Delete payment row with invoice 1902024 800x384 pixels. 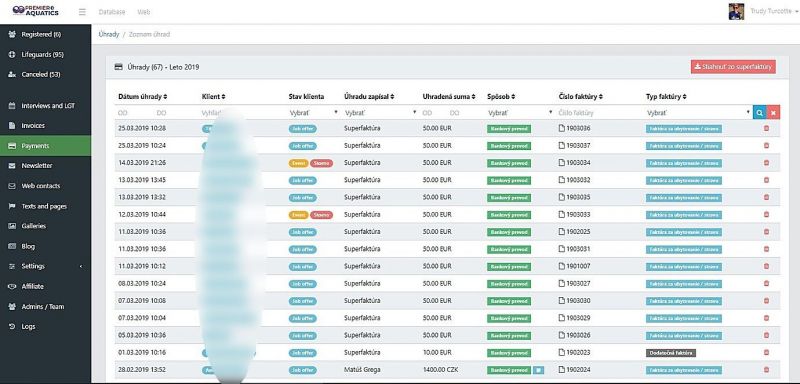pos(766,370)
